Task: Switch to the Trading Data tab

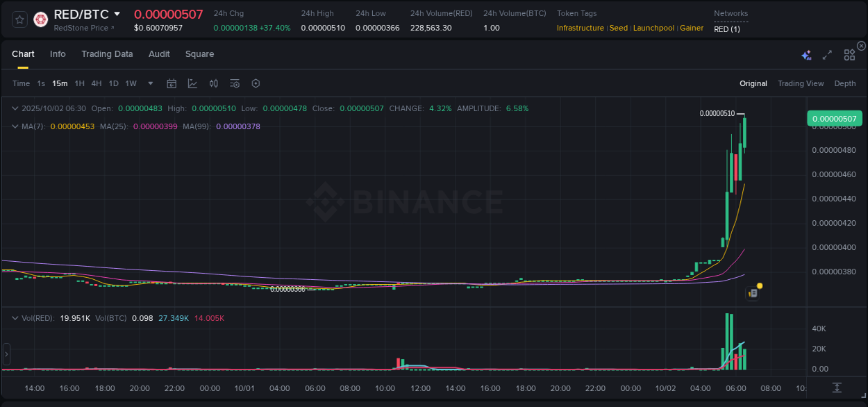Action: 107,54
